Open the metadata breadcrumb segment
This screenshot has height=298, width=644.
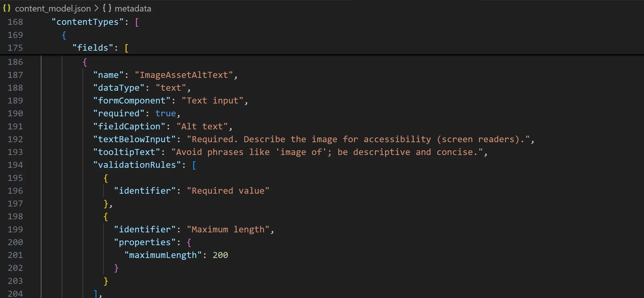coord(133,9)
